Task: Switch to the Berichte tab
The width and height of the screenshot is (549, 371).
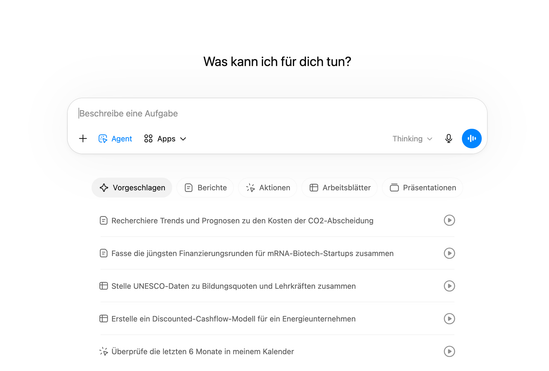Action: tap(206, 188)
